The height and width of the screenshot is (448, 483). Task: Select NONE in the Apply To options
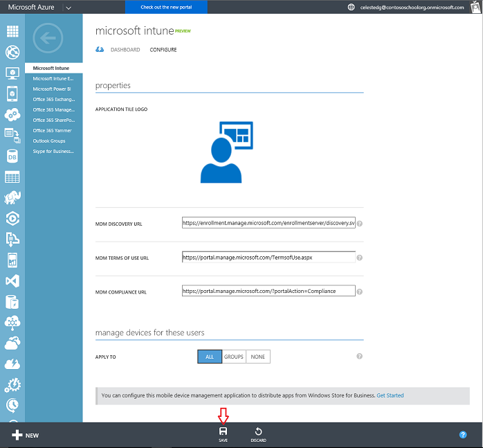pyautogui.click(x=258, y=357)
